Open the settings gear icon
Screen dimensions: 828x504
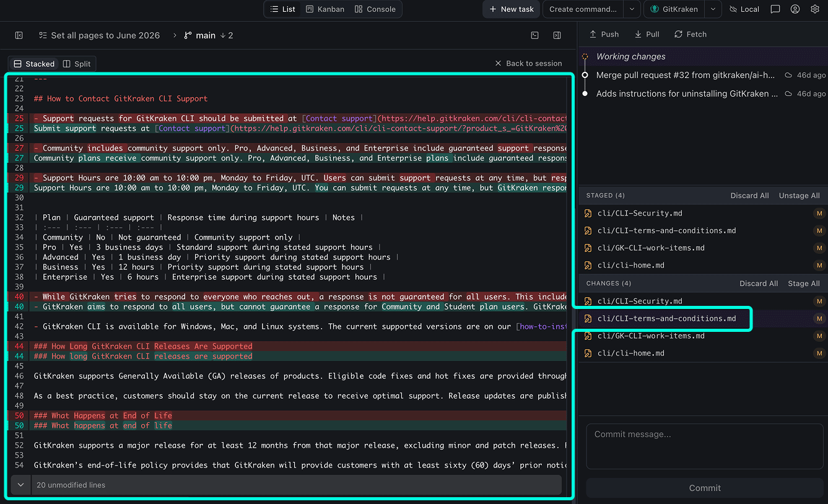[815, 9]
